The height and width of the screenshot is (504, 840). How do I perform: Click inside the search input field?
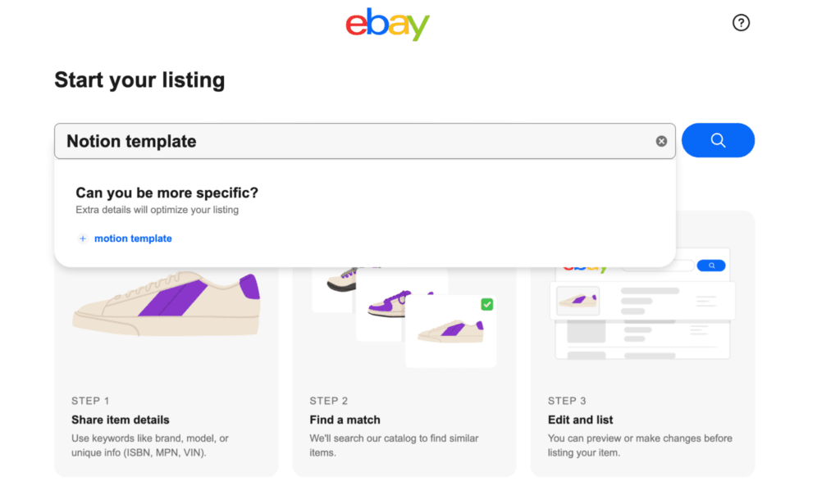coord(328,140)
